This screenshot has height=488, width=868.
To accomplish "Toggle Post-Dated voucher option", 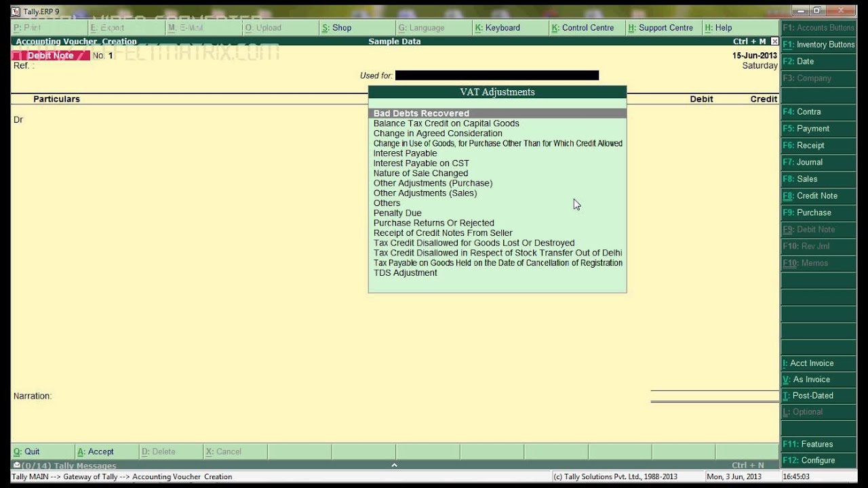I will coord(818,396).
